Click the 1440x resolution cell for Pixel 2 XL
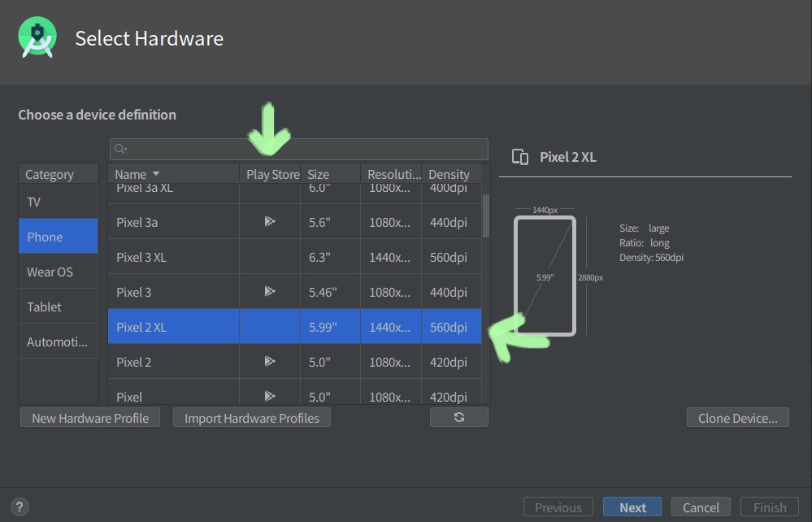 389,328
